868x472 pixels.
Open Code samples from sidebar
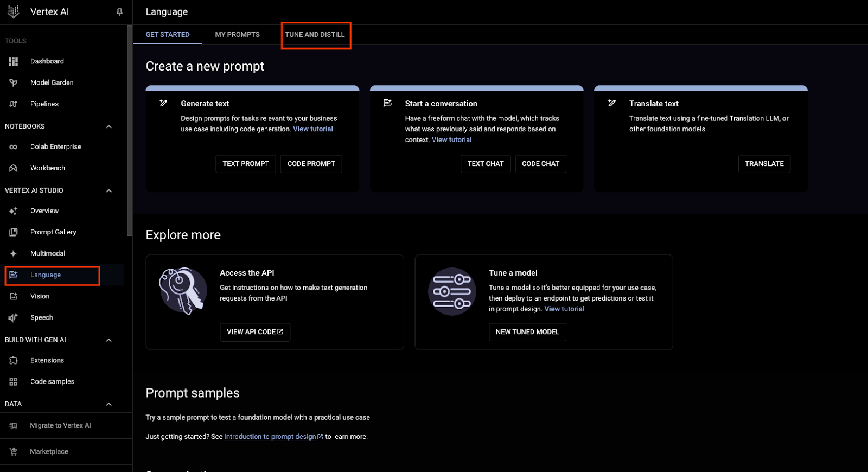tap(53, 382)
